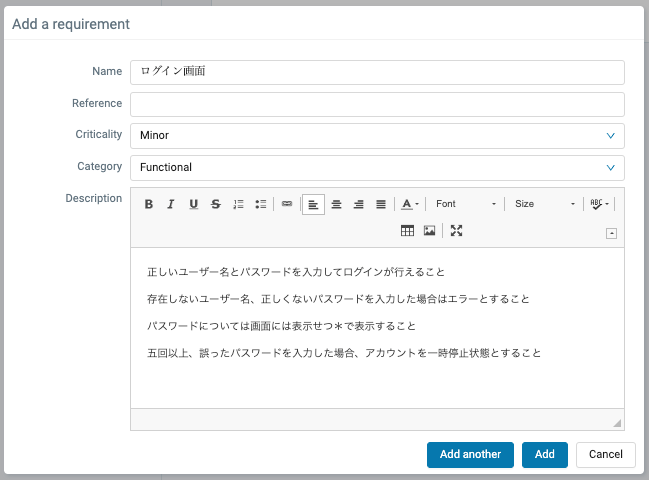Open the Size dropdown
This screenshot has height=480, width=649.
coord(544,204)
